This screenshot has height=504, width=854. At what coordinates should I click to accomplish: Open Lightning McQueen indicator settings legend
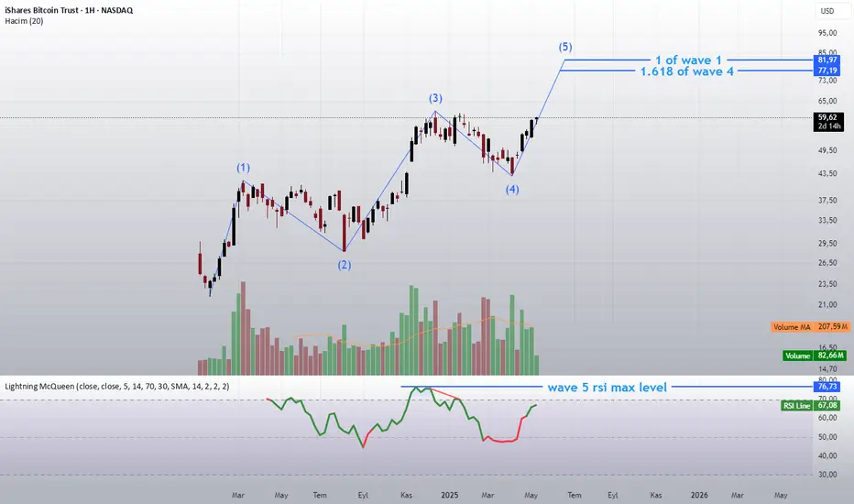[x=117, y=387]
